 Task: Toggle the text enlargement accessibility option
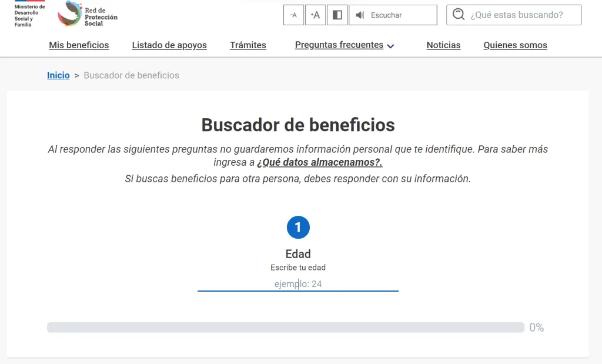click(315, 15)
